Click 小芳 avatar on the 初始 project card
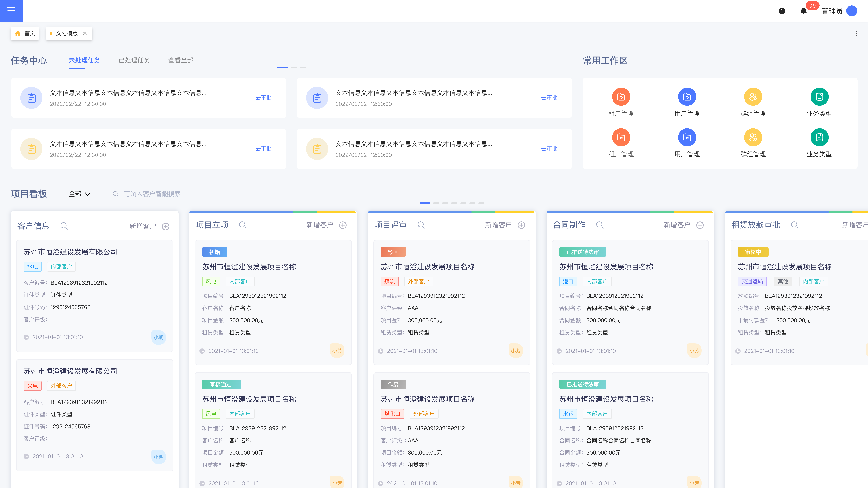 tap(337, 351)
